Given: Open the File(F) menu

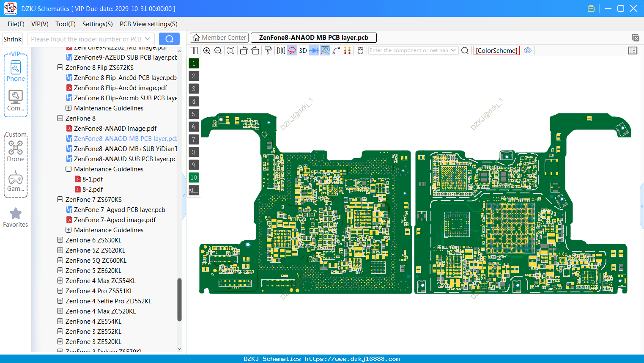Looking at the screenshot, I should (x=16, y=24).
